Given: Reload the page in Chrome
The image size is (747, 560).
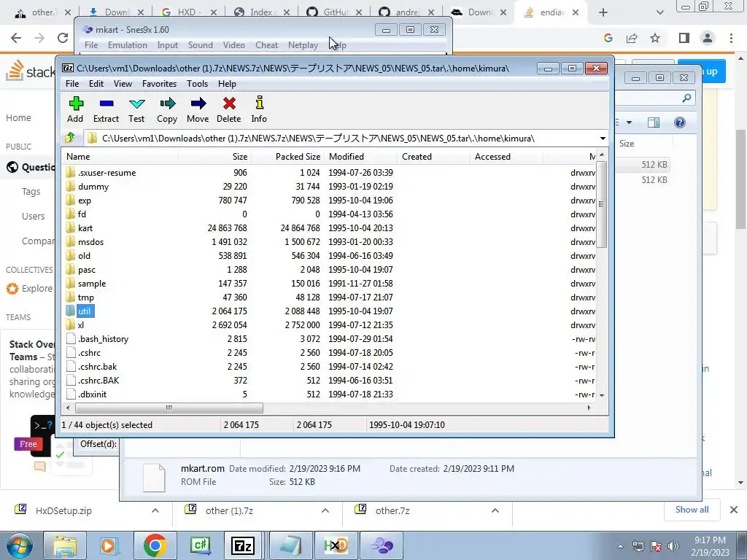Looking at the screenshot, I should click(63, 38).
